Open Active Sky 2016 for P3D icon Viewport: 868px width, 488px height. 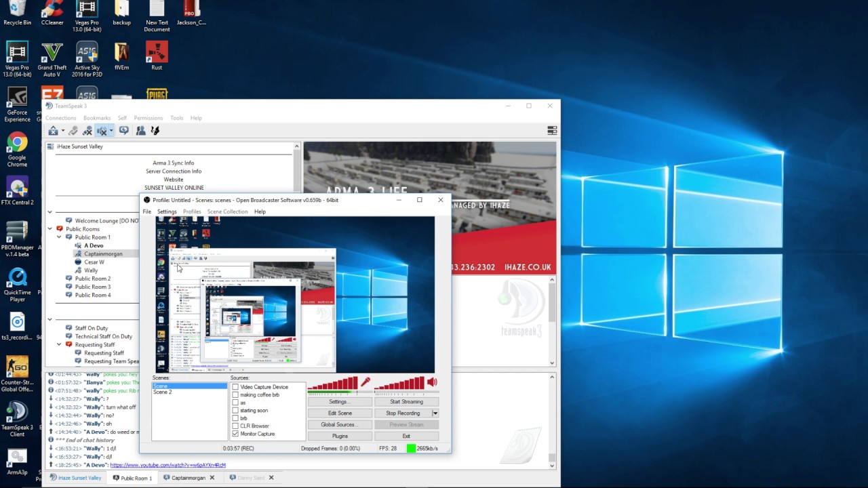pos(87,60)
